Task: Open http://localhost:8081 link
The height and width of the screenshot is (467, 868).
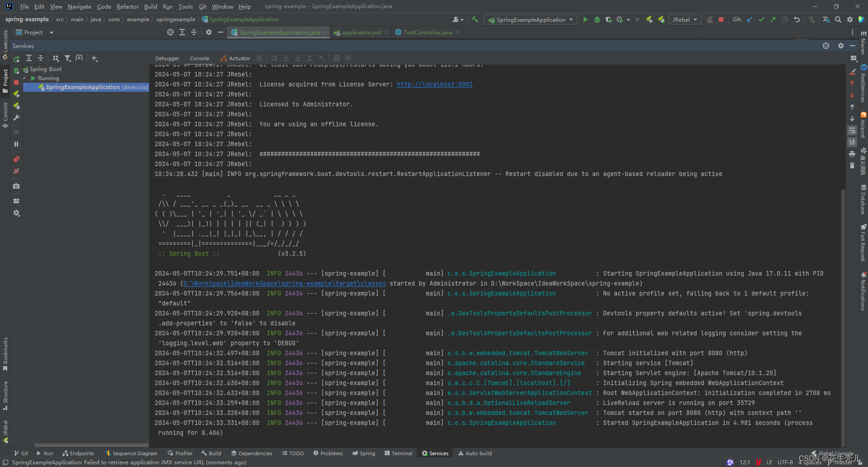Action: [x=434, y=84]
